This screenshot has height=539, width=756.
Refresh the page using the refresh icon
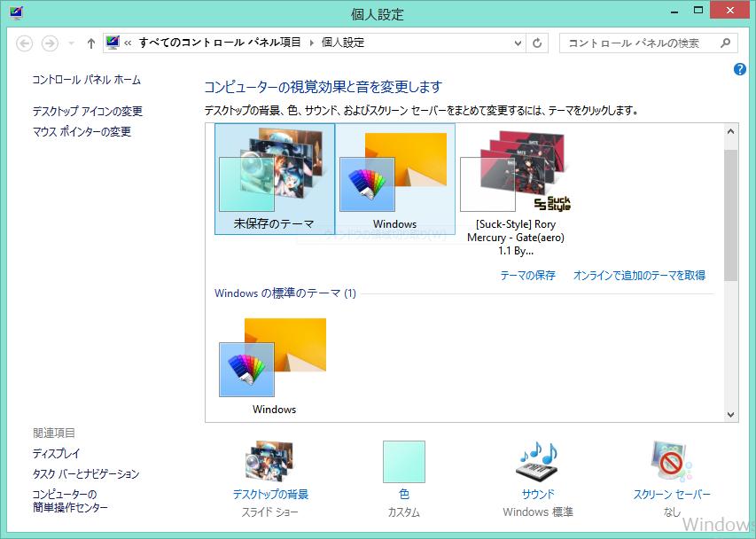(x=540, y=43)
